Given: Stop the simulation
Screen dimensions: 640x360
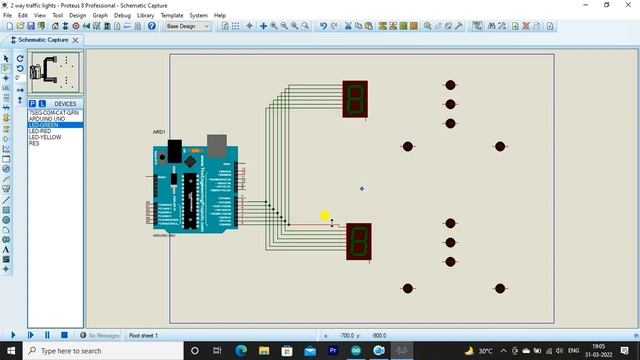Looking at the screenshot, I should 64,335.
